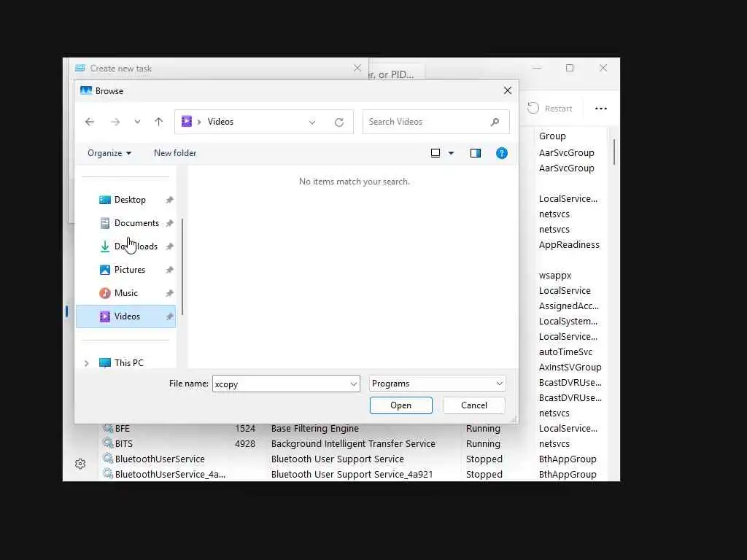
Task: Go up one folder level
Action: click(158, 122)
